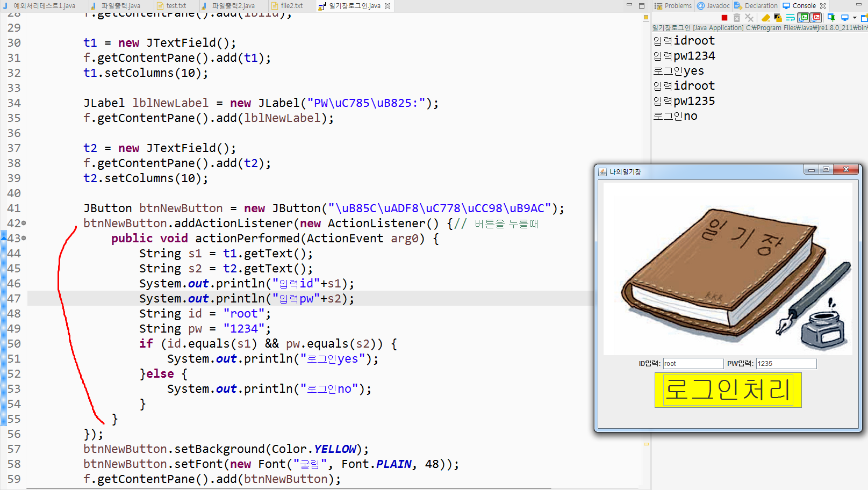Click the 'else' keyword on line 52
This screenshot has height=490, width=868.
(x=160, y=373)
